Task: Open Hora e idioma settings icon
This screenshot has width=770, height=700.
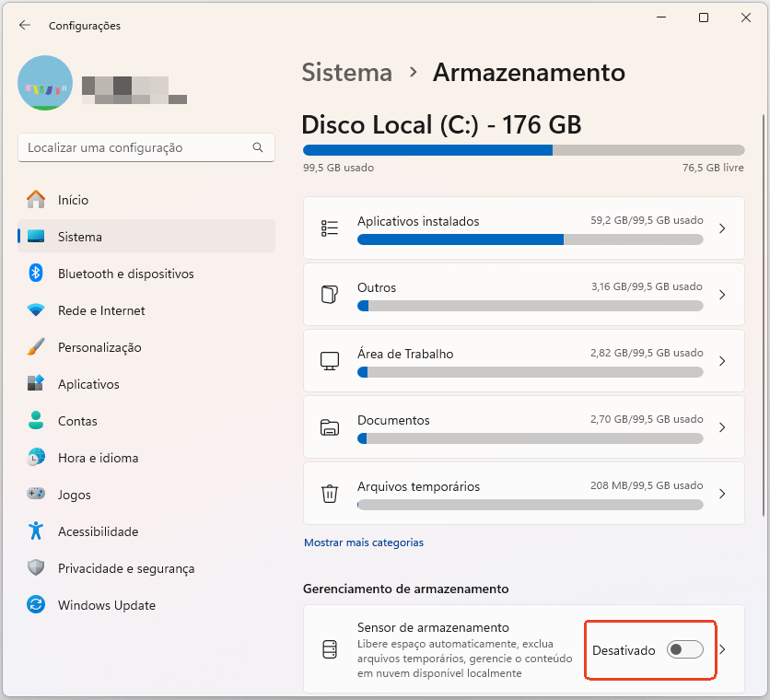Action: pyautogui.click(x=34, y=458)
